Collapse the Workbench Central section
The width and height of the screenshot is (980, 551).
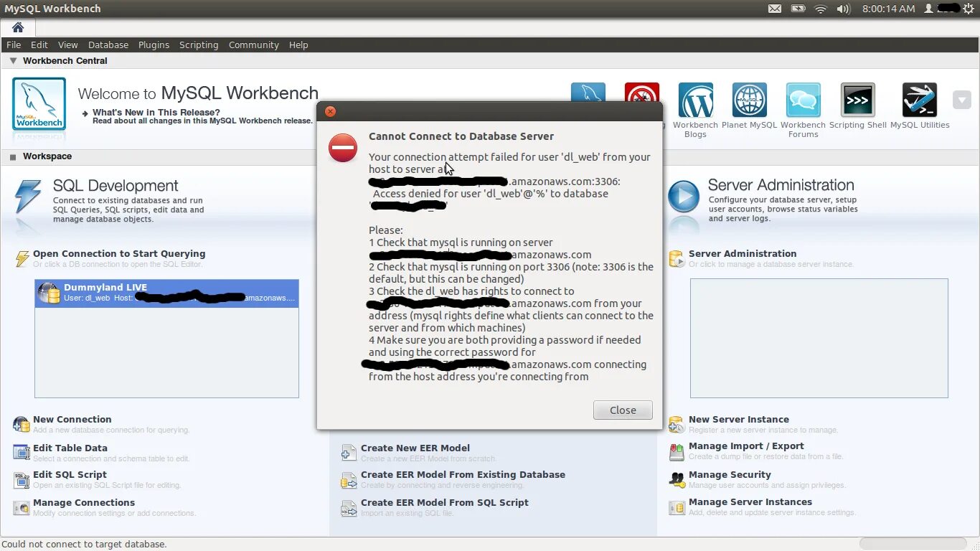tap(13, 61)
